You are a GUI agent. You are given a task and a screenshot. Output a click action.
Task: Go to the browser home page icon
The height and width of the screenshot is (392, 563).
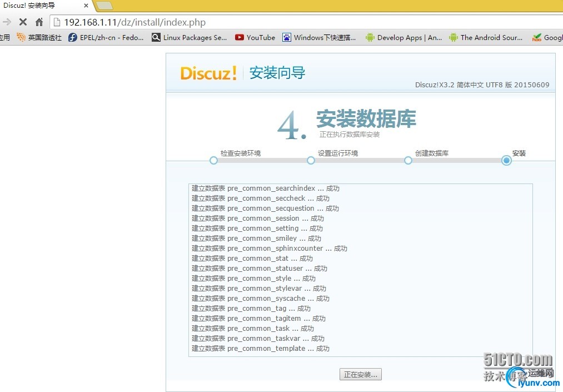pyautogui.click(x=39, y=22)
